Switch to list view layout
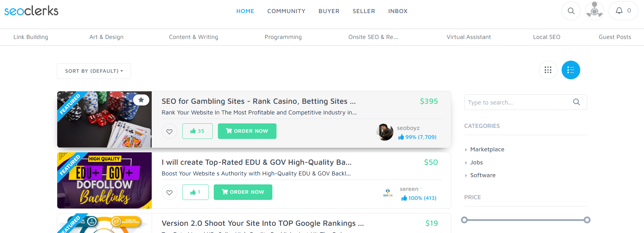Screen dimensions: 644x233 tap(571, 70)
